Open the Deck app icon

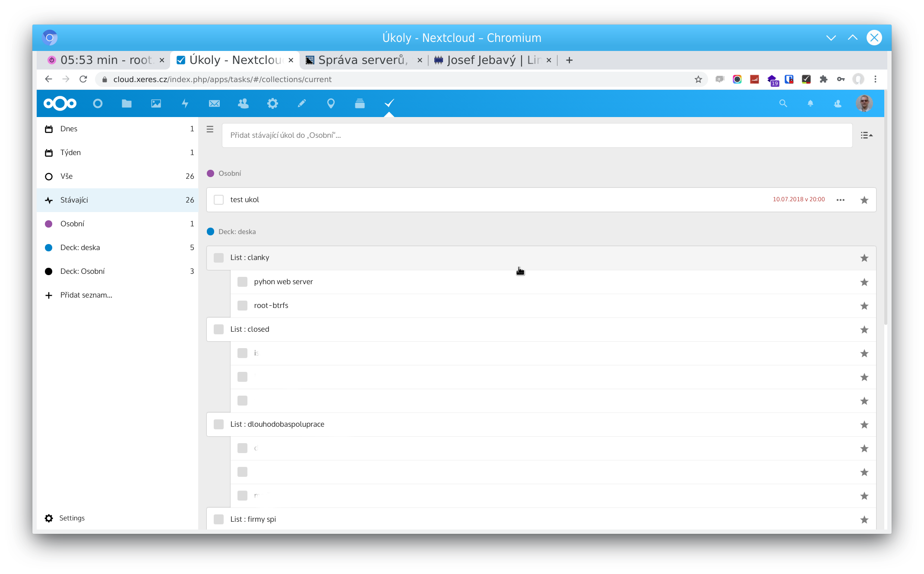[x=360, y=104]
